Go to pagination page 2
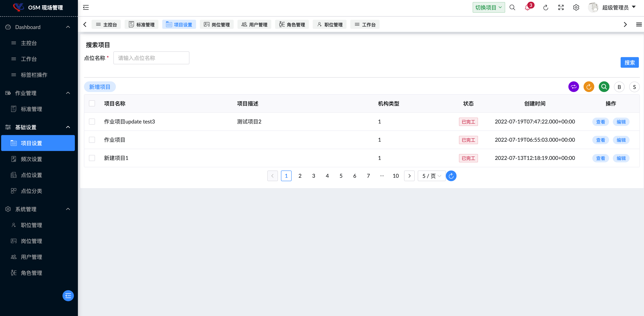 300,176
